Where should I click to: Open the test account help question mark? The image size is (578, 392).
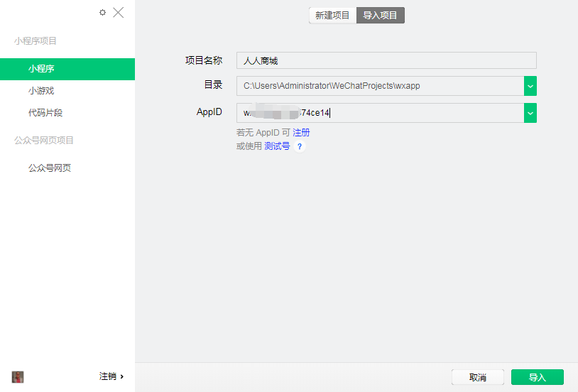300,147
